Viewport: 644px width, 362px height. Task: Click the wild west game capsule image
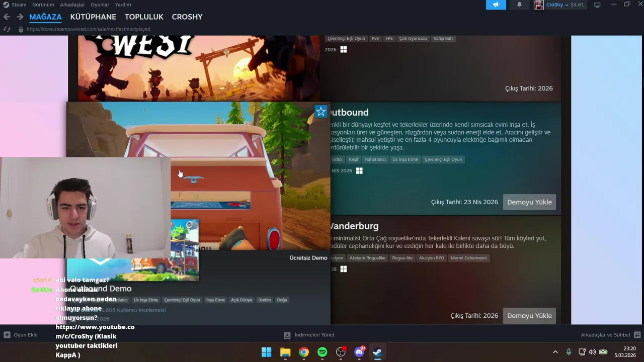pyautogui.click(x=199, y=68)
